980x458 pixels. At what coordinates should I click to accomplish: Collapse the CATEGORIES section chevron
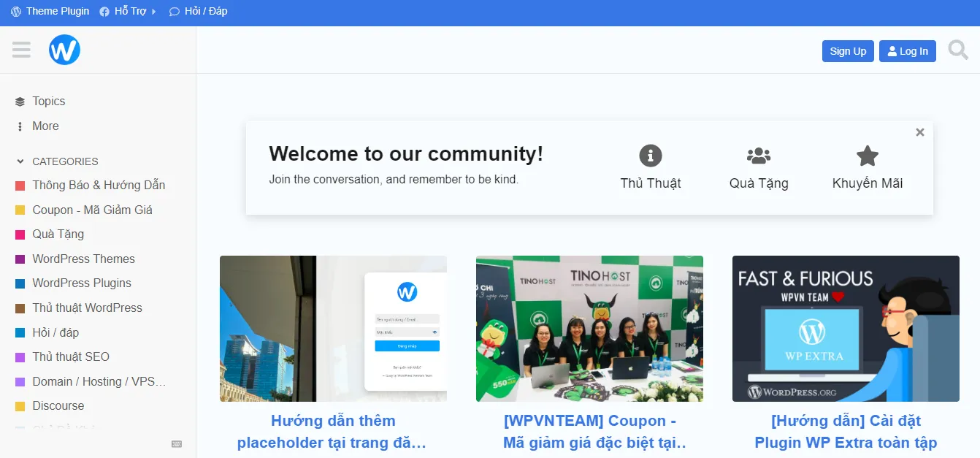coord(20,161)
